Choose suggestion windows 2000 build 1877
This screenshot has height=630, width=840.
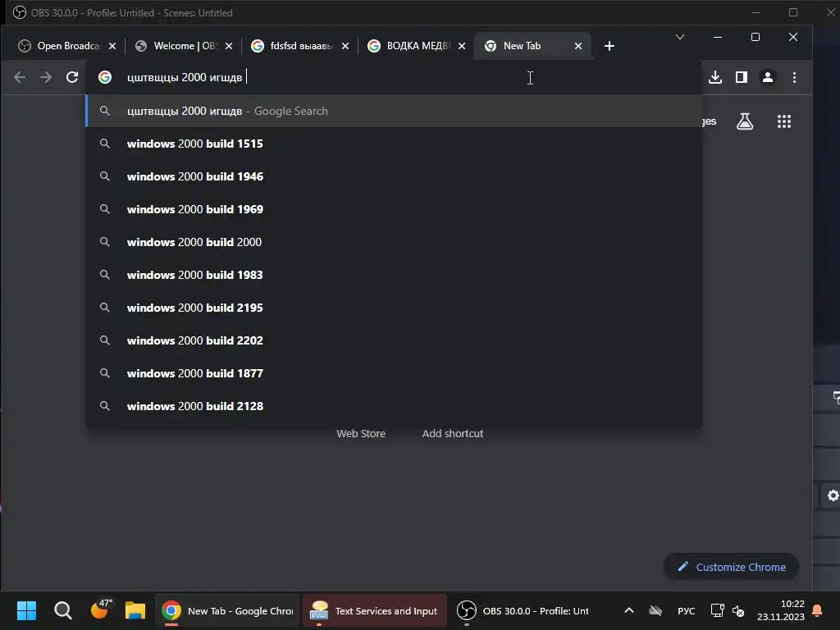395,373
